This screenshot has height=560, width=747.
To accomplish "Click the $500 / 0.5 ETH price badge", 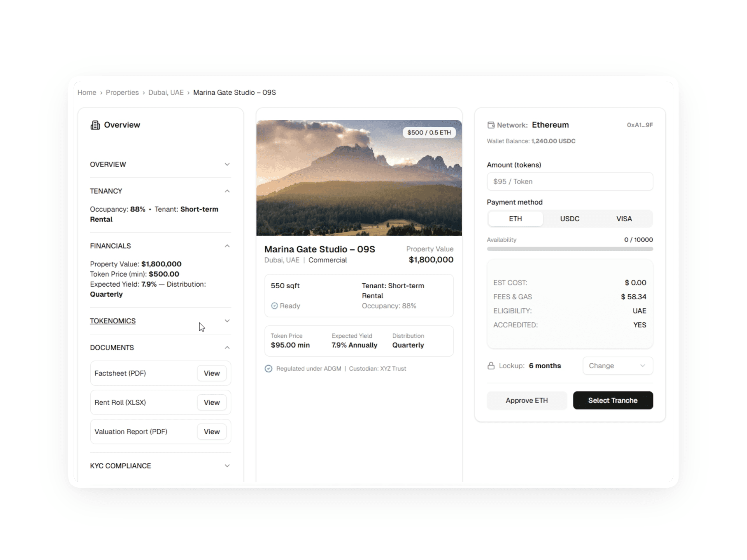I will pos(429,132).
